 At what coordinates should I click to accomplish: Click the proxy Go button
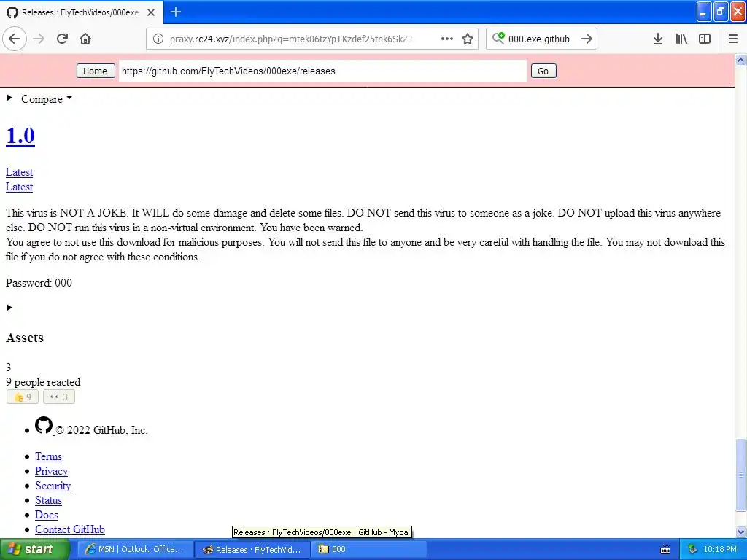pos(543,71)
